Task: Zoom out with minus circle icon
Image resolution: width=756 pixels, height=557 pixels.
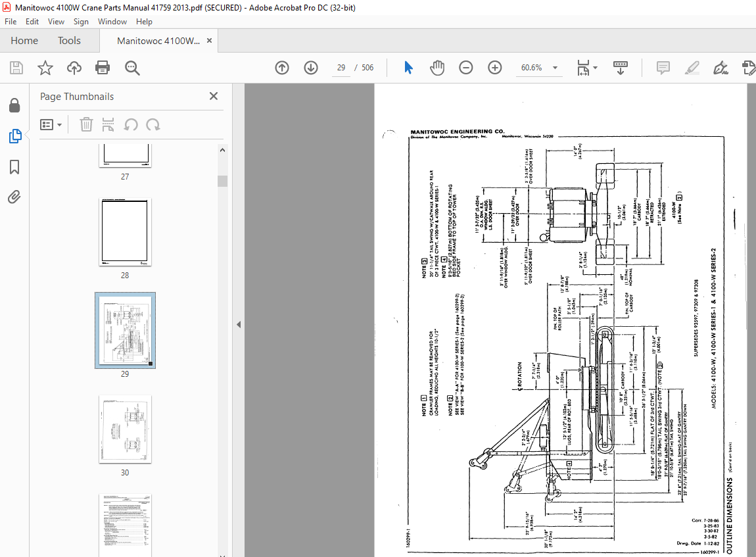Action: click(x=465, y=68)
